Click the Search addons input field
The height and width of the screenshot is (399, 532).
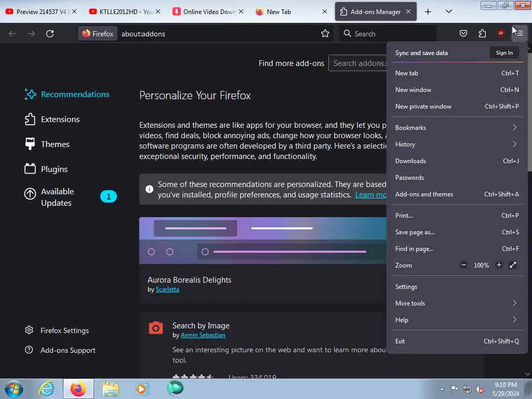357,63
